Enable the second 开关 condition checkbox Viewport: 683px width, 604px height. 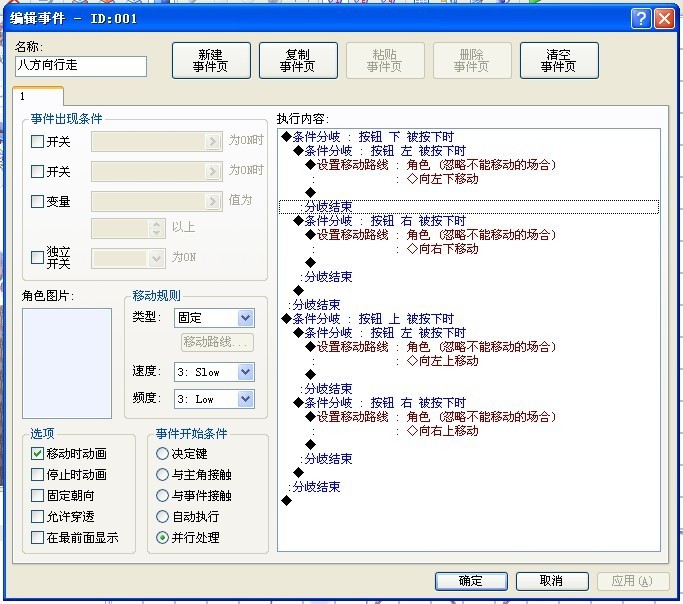pyautogui.click(x=37, y=171)
